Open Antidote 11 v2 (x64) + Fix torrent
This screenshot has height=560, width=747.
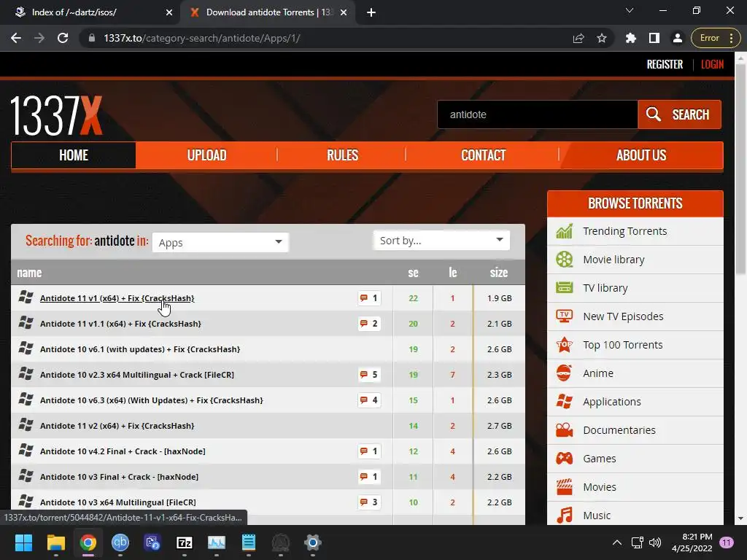117,426
